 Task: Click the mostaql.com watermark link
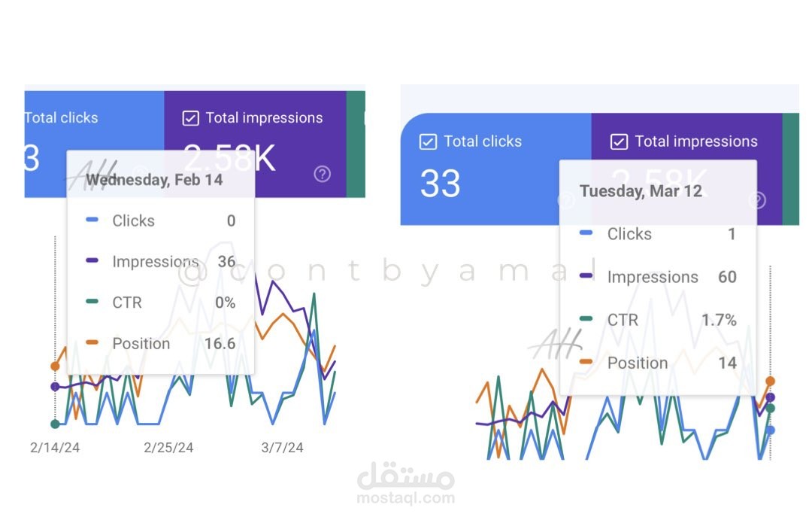point(404,497)
